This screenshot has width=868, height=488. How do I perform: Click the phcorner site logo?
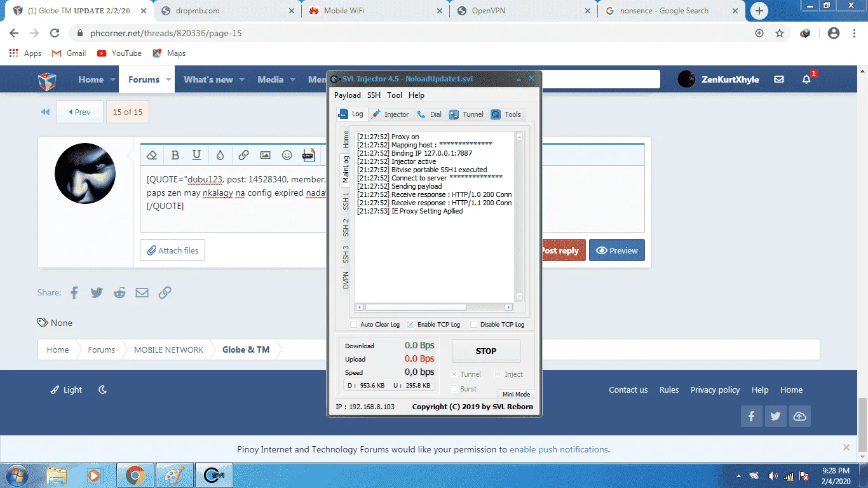click(48, 80)
